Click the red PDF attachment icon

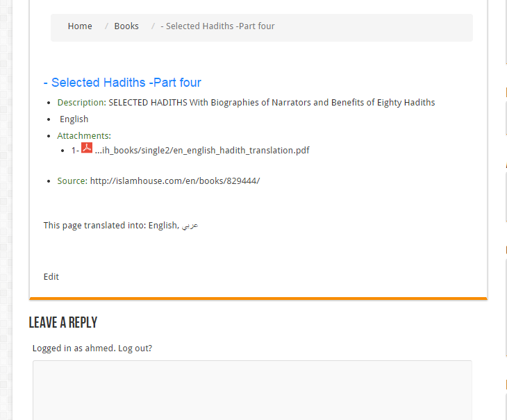coord(87,148)
